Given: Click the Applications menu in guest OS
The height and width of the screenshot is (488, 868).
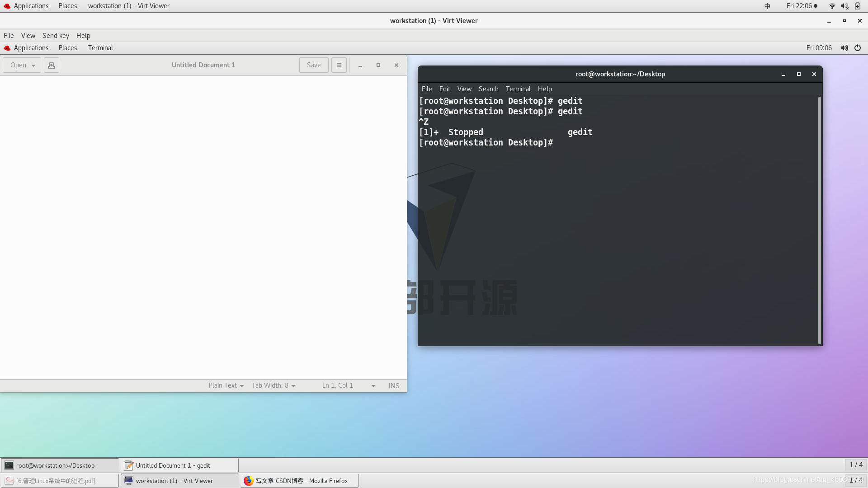Looking at the screenshot, I should (30, 47).
